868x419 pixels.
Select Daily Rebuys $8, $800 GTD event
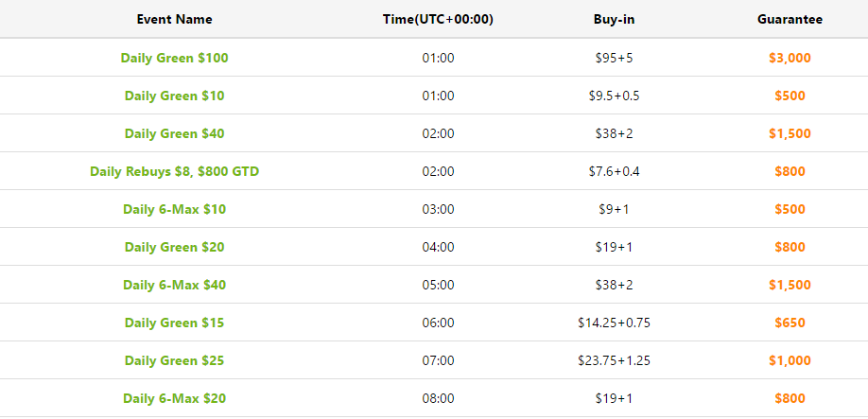click(174, 171)
